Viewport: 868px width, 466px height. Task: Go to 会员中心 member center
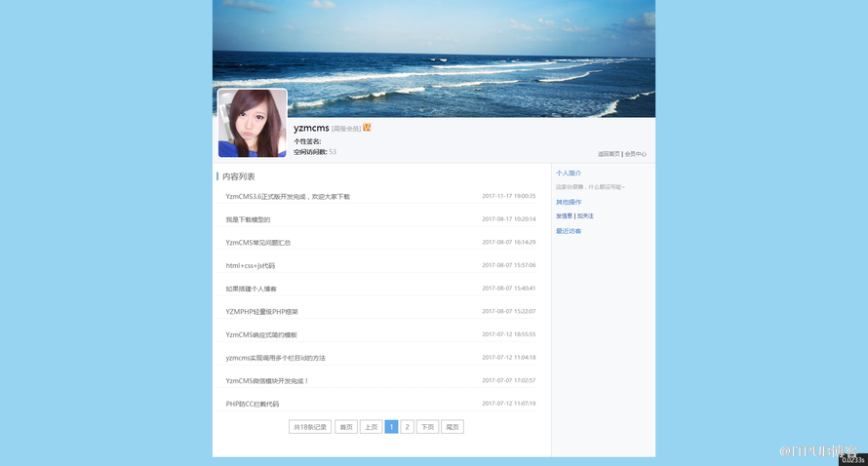click(636, 154)
